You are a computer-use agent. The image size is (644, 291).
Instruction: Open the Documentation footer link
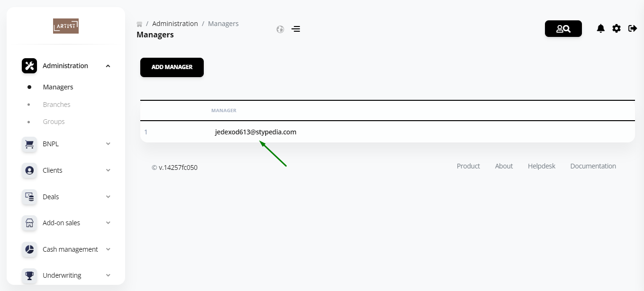(x=593, y=166)
